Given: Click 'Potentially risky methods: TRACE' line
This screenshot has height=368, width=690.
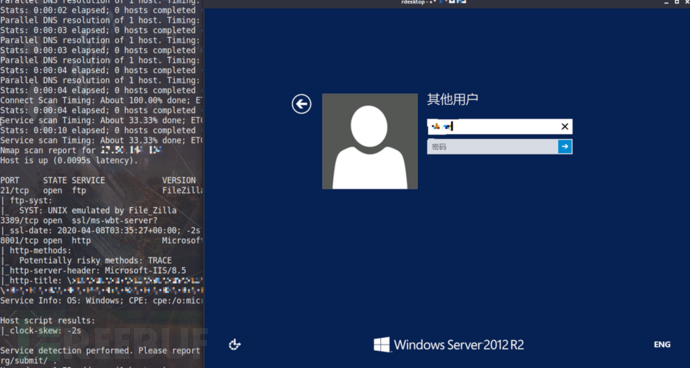Looking at the screenshot, I should (86, 261).
